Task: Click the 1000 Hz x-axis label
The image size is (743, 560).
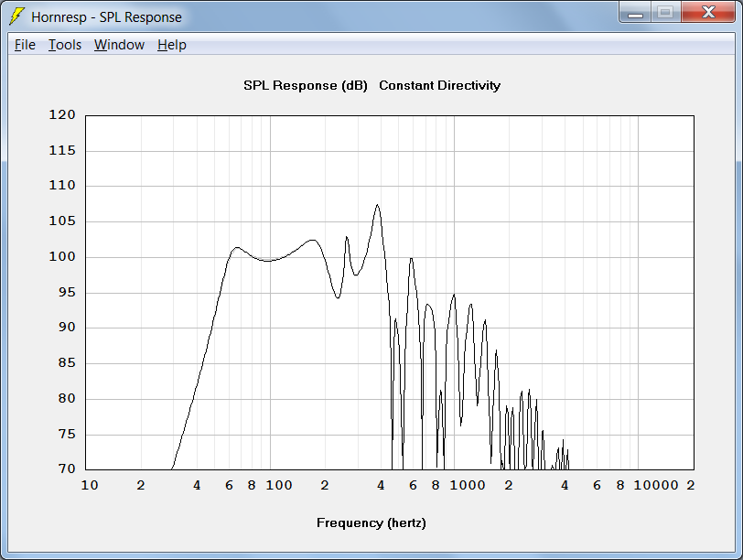Action: 468,485
